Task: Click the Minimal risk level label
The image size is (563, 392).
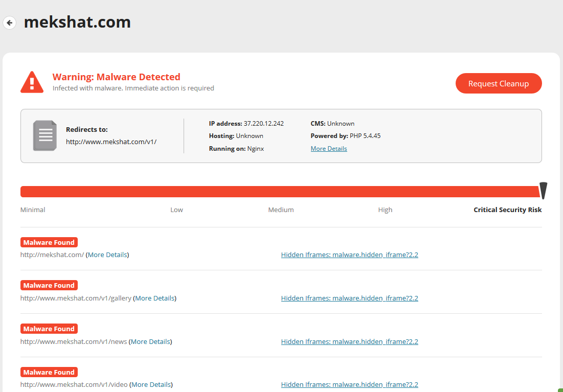Action: click(x=33, y=210)
